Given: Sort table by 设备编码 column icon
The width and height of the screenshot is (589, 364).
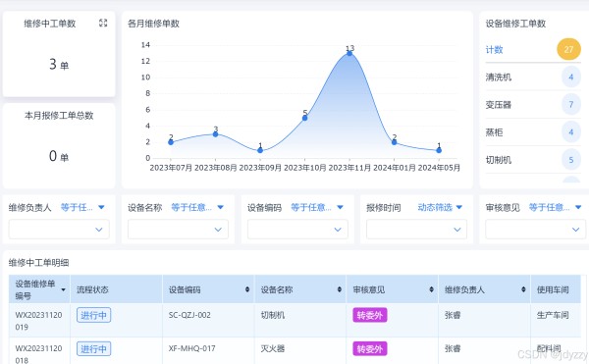Looking at the screenshot, I should pyautogui.click(x=247, y=289).
